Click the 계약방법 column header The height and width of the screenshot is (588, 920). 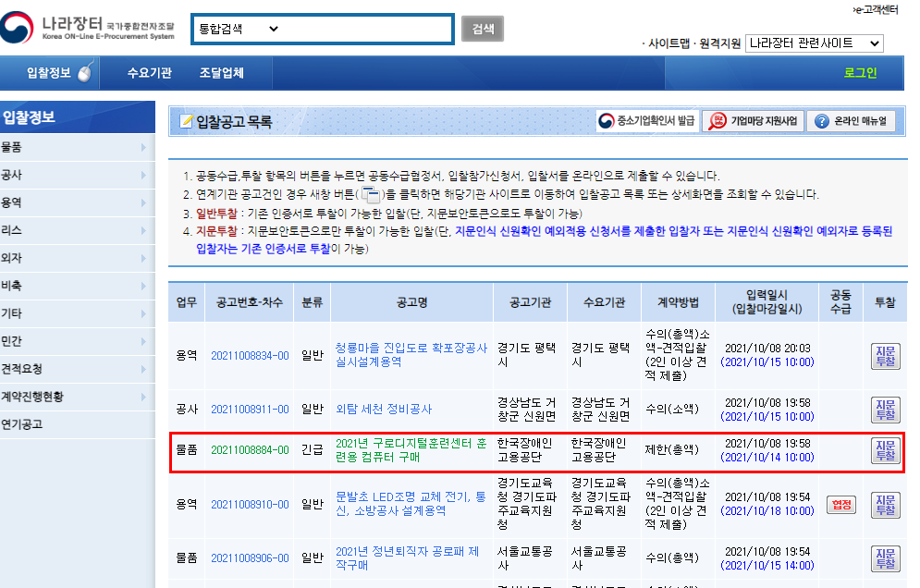[x=678, y=302]
